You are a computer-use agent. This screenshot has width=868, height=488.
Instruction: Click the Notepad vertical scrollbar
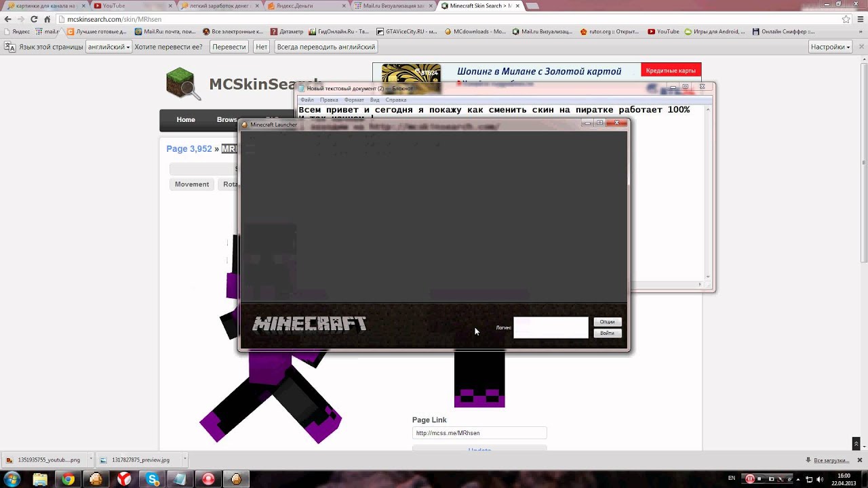[x=709, y=192]
